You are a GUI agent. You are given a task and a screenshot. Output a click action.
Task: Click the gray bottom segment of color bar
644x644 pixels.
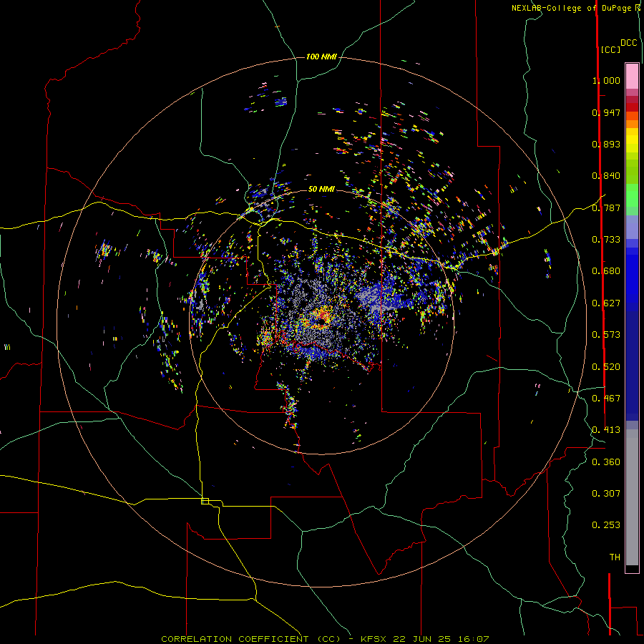(632, 497)
